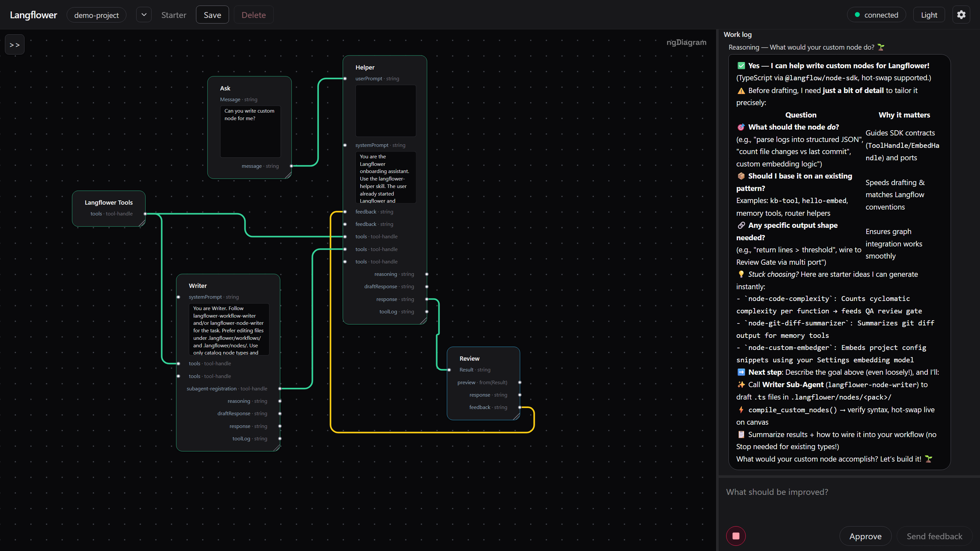Image resolution: width=980 pixels, height=551 pixels.
Task: Select the Helper node title
Action: (x=365, y=67)
